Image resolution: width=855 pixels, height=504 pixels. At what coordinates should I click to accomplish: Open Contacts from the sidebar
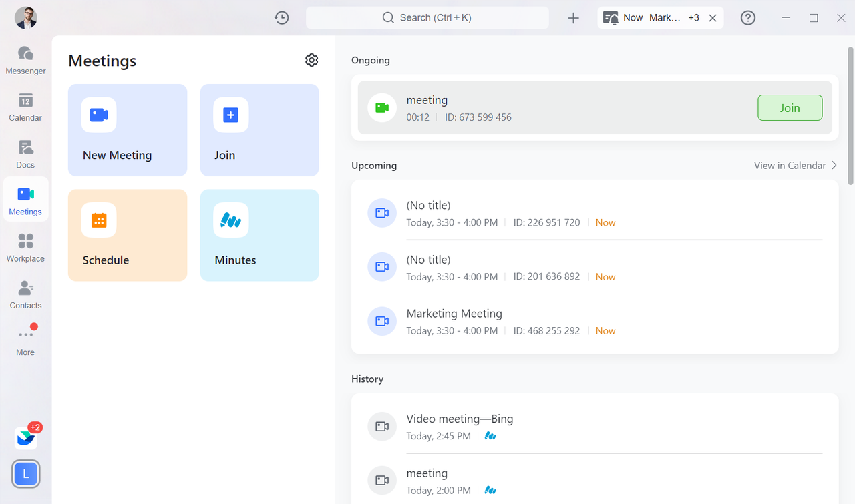pos(25,294)
